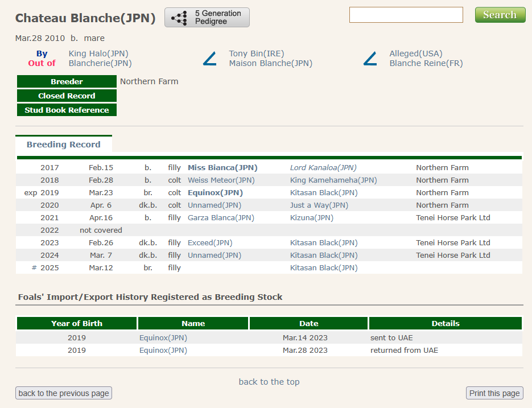Click the angle icon before Tony Bin
This screenshot has width=532, height=408.
pyautogui.click(x=210, y=59)
